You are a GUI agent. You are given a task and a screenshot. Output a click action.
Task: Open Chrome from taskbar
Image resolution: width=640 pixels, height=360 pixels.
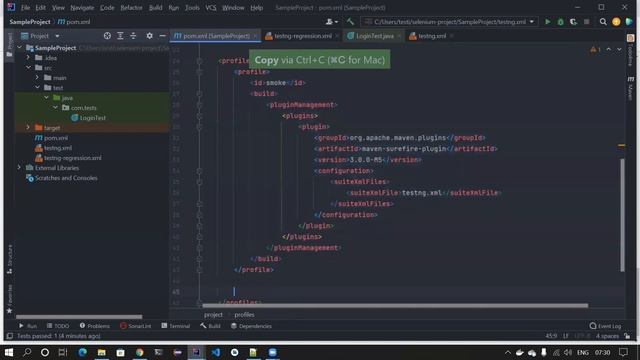140,352
